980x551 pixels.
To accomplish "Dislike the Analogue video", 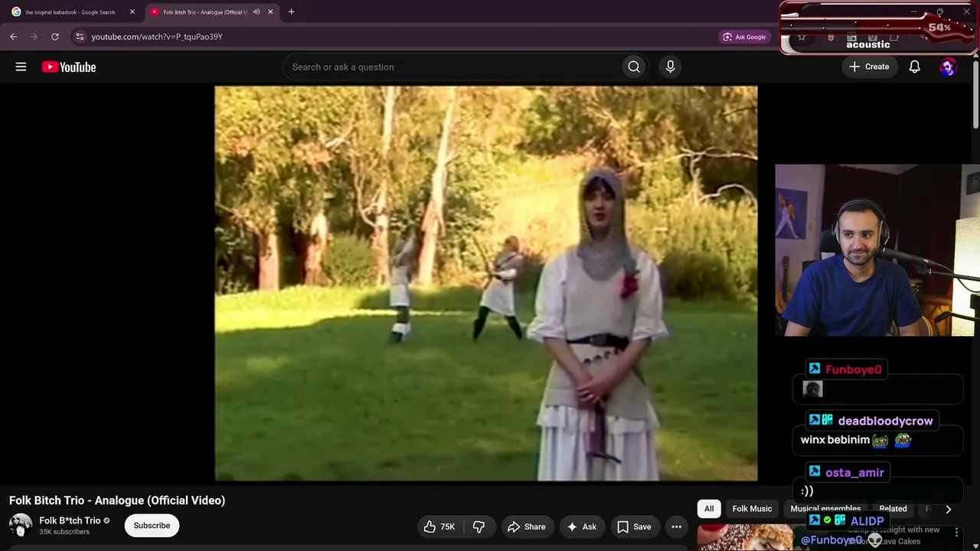I will pos(479,527).
